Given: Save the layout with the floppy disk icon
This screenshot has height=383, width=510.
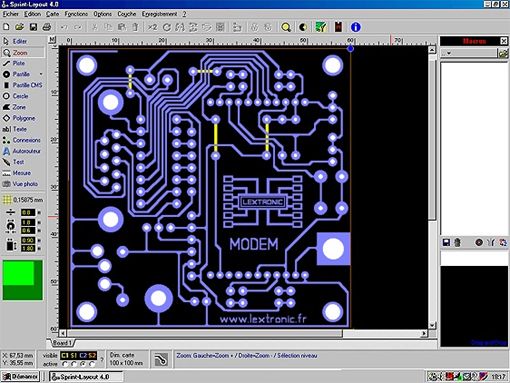Looking at the screenshot, I should pyautogui.click(x=33, y=27).
